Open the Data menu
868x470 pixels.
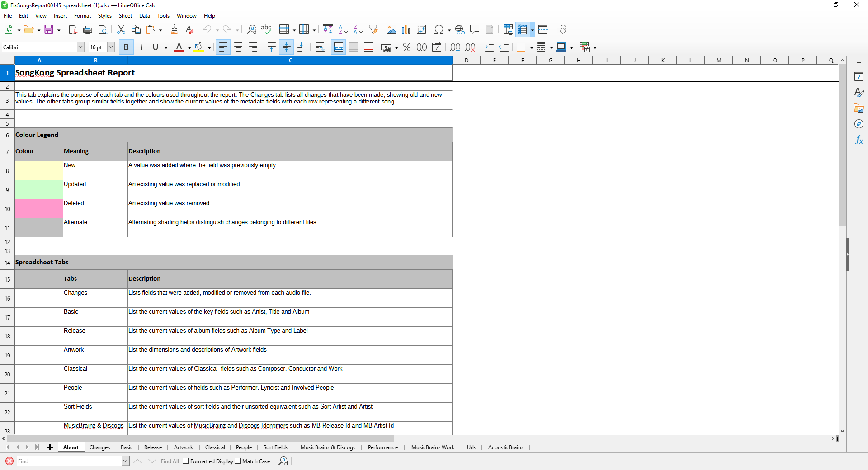point(144,16)
